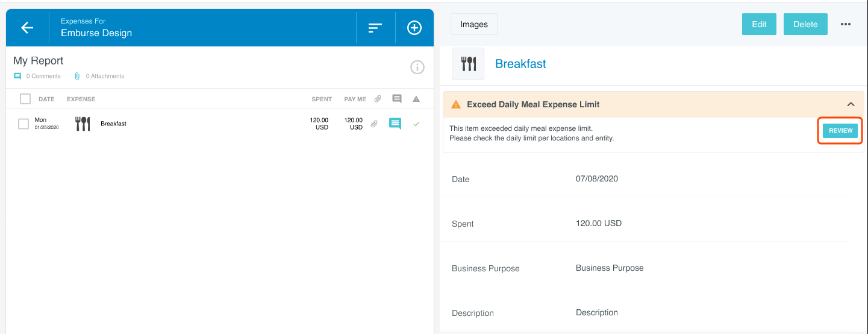Click the 0 Attachments link
Screen dimensions: 868x334
coord(104,77)
